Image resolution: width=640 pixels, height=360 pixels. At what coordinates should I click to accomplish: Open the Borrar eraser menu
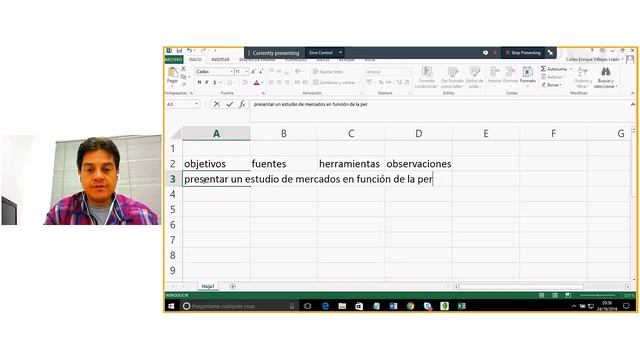(x=552, y=85)
